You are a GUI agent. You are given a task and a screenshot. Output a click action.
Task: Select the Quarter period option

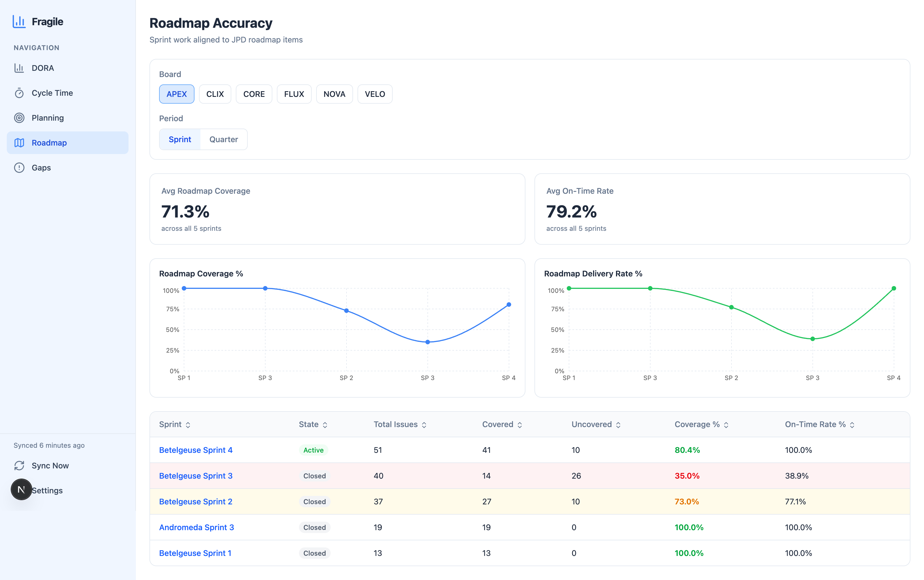(224, 139)
